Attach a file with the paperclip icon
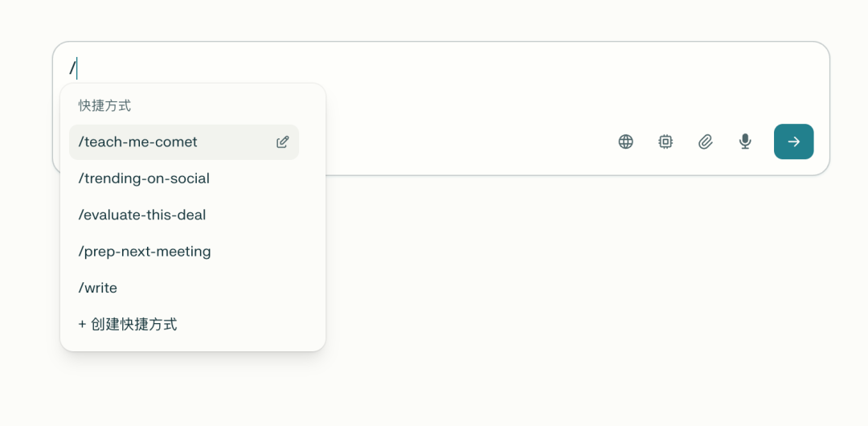Image resolution: width=868 pixels, height=426 pixels. point(705,142)
